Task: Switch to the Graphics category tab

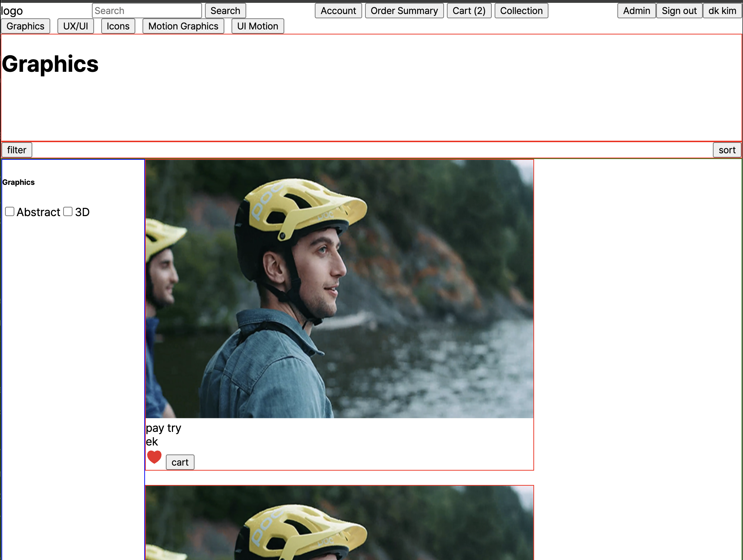Action: [x=25, y=26]
